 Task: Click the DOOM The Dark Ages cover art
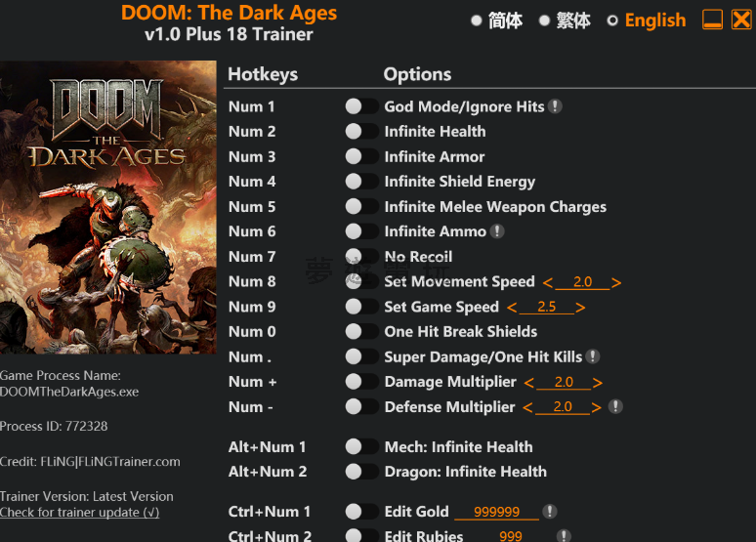108,207
